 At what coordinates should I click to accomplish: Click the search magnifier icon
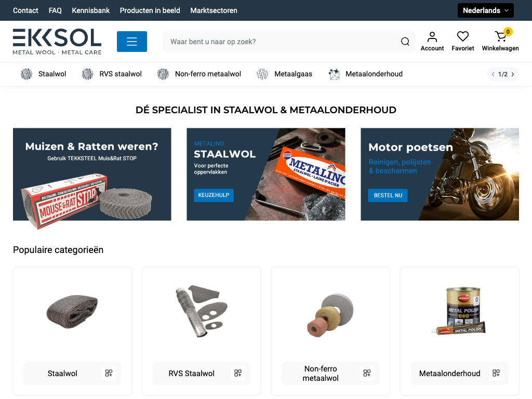(x=405, y=42)
